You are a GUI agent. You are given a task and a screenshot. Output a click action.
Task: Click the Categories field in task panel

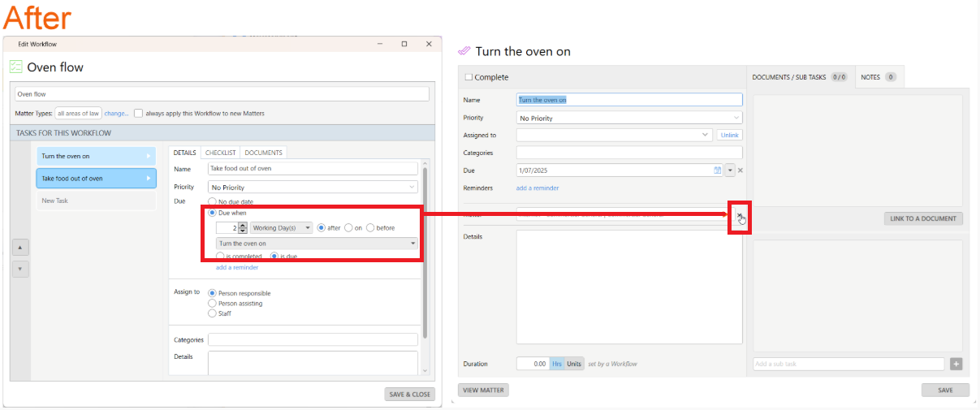(x=629, y=153)
